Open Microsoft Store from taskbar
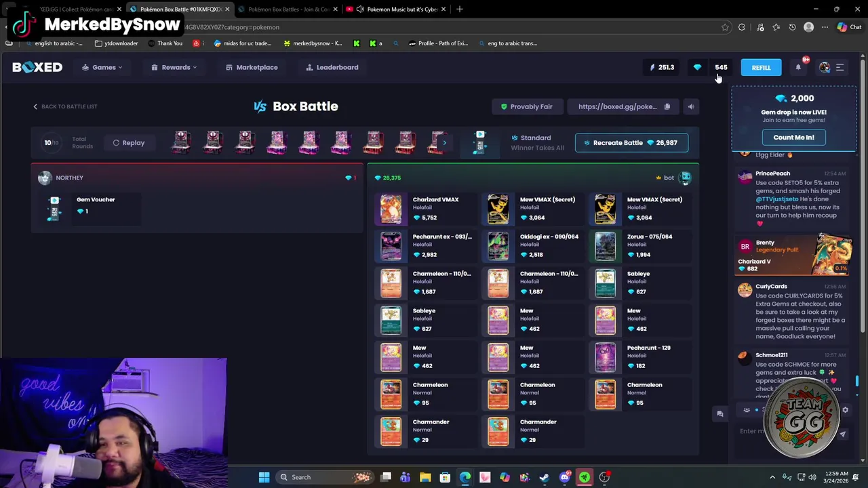Screen dimensions: 868x488 click(445, 477)
